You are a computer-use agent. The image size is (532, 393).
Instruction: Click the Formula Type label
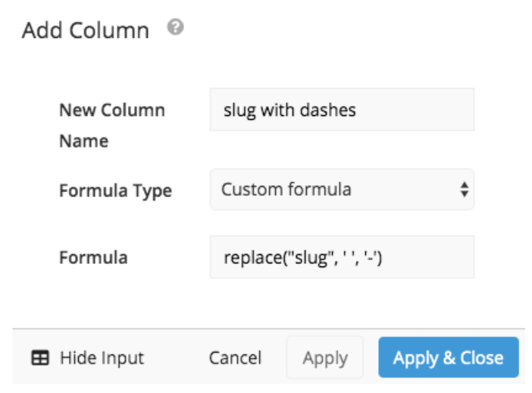point(116,191)
